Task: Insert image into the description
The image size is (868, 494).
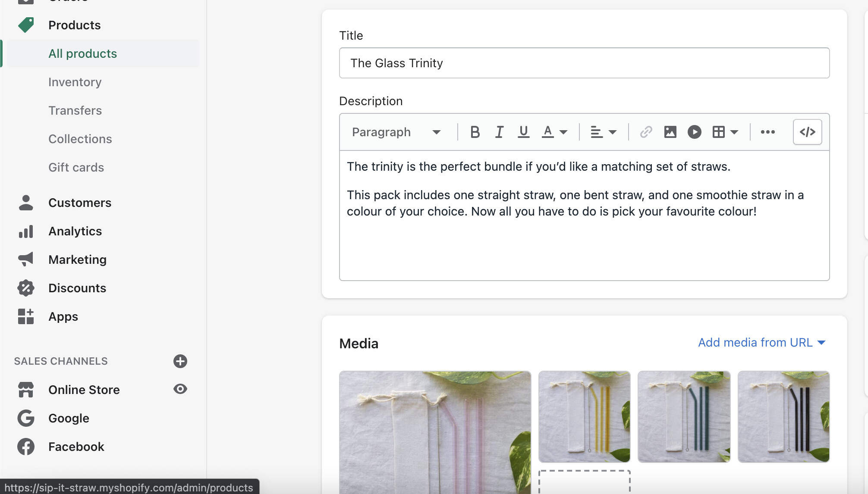Action: click(x=670, y=132)
